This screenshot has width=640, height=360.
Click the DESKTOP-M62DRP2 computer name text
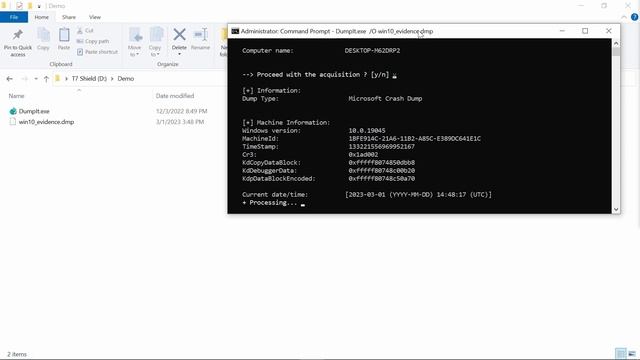pos(372,51)
